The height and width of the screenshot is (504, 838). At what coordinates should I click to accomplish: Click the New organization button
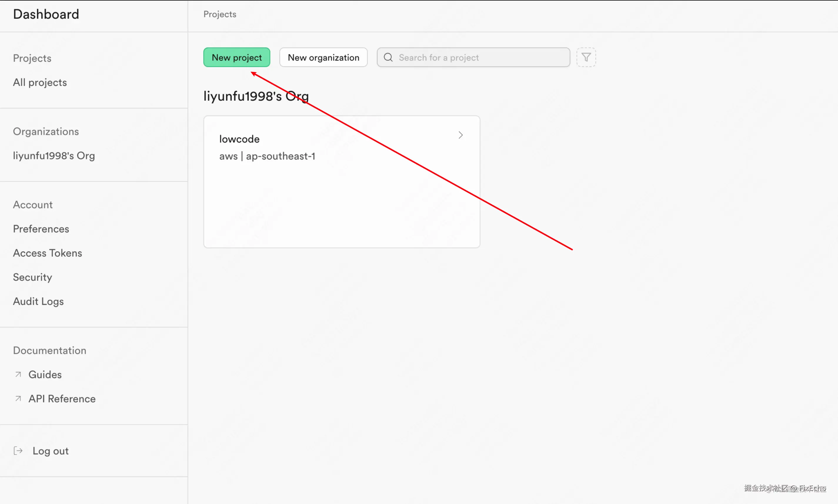point(323,57)
